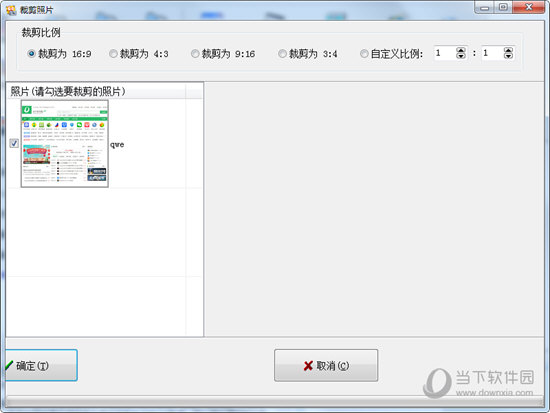Close the 裁剪照片 window
This screenshot has height=413, width=550.
point(529,7)
